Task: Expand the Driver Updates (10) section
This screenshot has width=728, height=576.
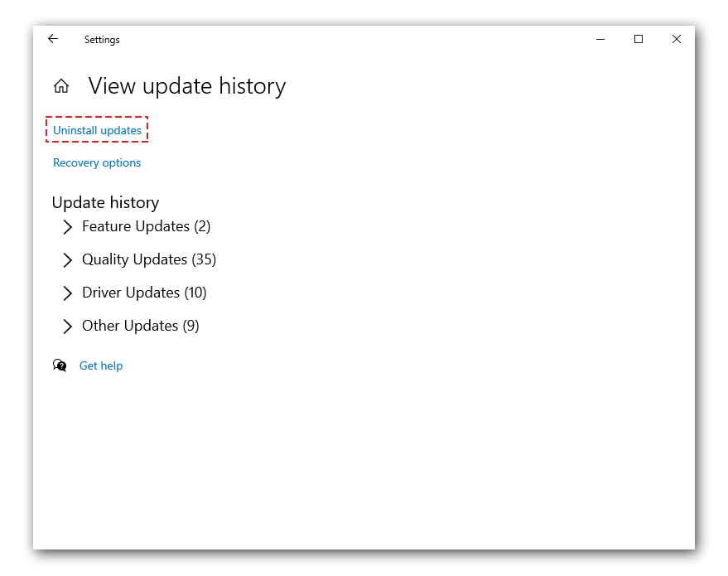Action: 143,293
